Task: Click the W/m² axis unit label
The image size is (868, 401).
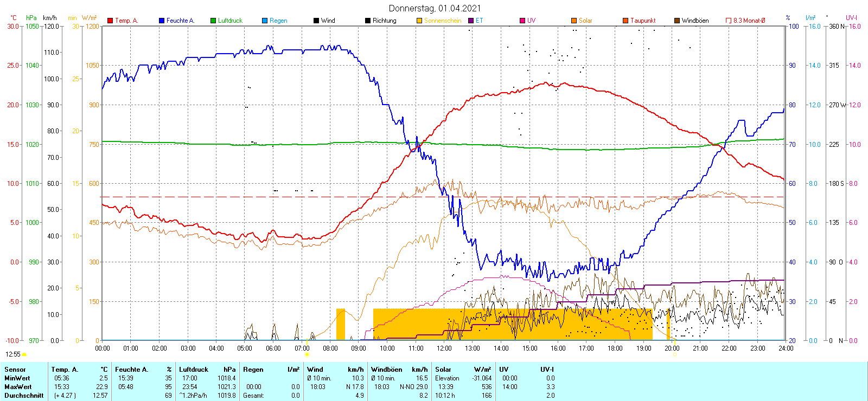Action: [89, 18]
